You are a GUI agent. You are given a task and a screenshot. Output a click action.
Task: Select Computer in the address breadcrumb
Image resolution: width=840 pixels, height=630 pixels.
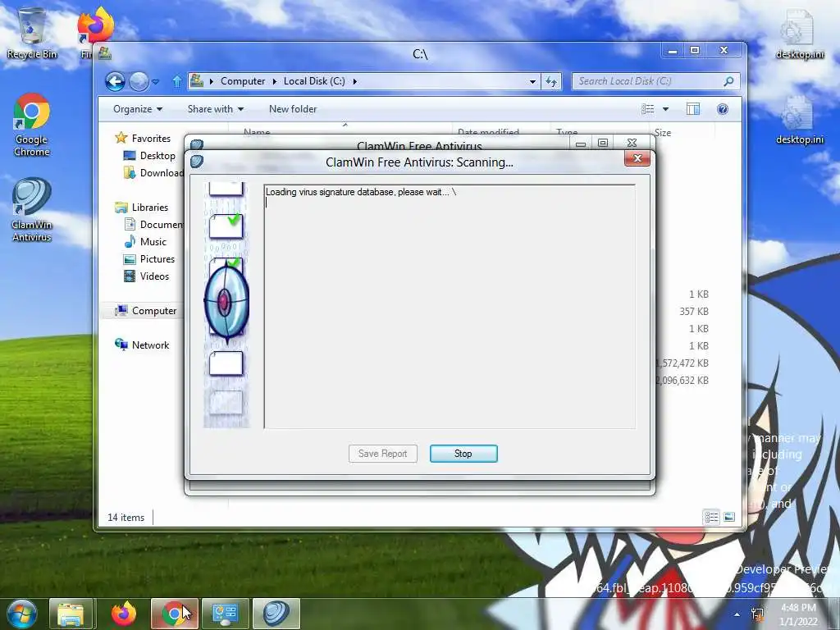[x=243, y=81]
